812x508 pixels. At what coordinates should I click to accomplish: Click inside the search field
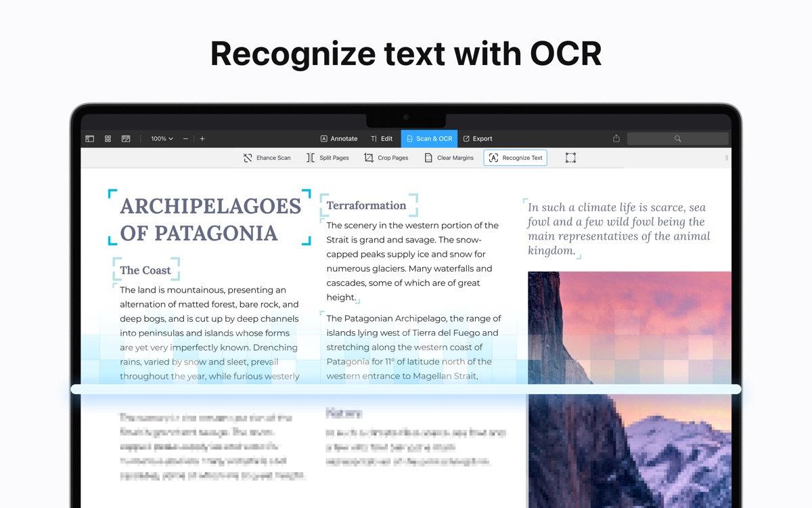677,138
